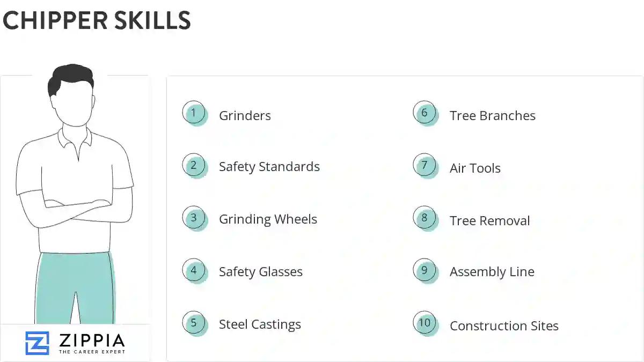Click the blue Zippia Z logo icon
The image size is (644, 362).
point(37,343)
